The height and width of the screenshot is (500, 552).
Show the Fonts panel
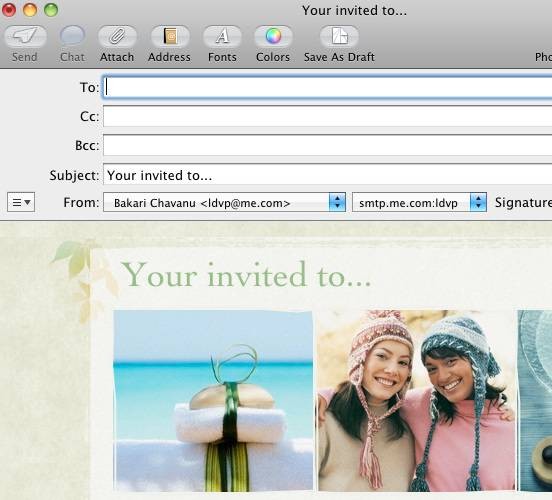tap(222, 36)
